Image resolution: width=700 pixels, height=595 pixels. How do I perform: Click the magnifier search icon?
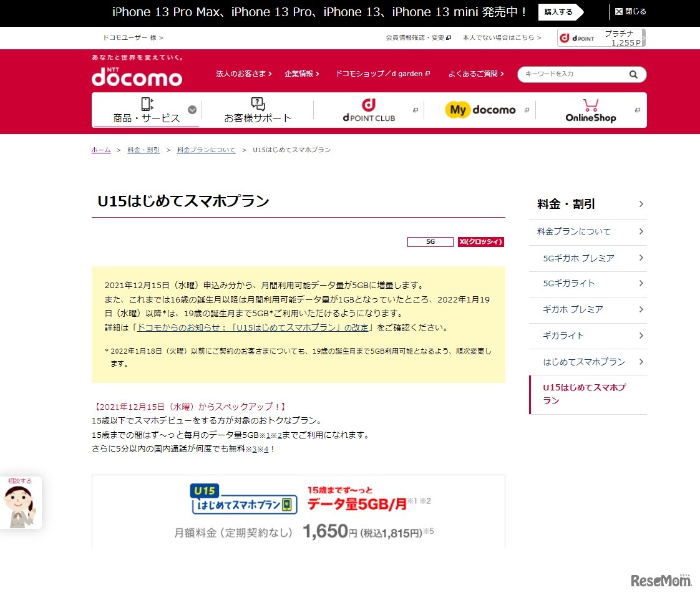tap(633, 75)
